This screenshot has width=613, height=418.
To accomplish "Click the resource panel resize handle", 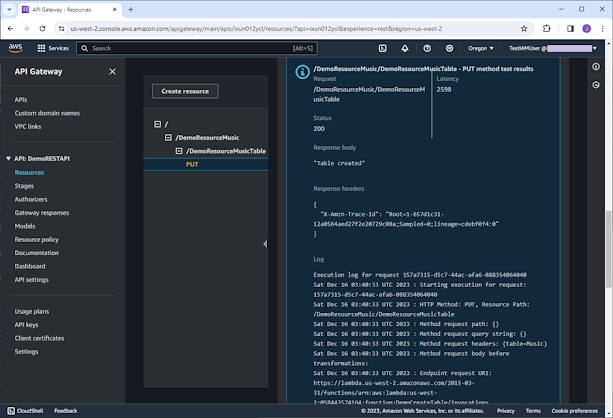I will click(x=265, y=244).
